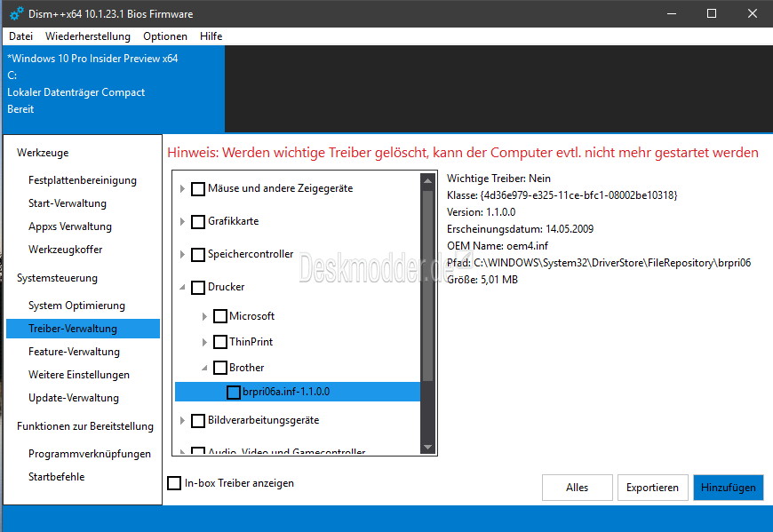The width and height of the screenshot is (773, 532).
Task: Open Feature-Verwaltung
Action: pos(74,352)
